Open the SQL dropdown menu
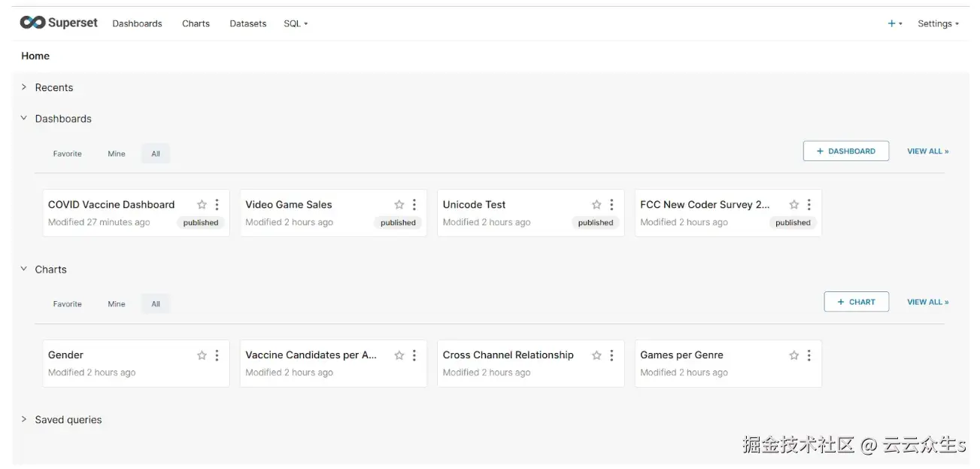This screenshot has width=980, height=469. [296, 23]
